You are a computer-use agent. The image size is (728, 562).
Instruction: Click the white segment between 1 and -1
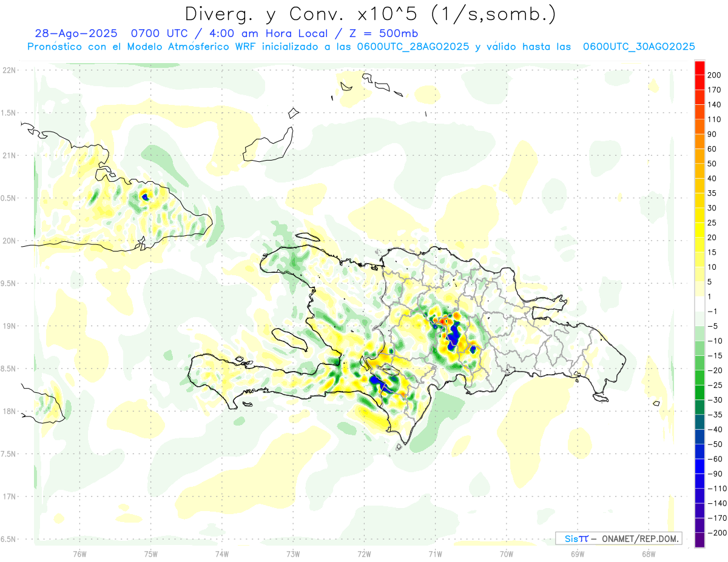click(699, 304)
